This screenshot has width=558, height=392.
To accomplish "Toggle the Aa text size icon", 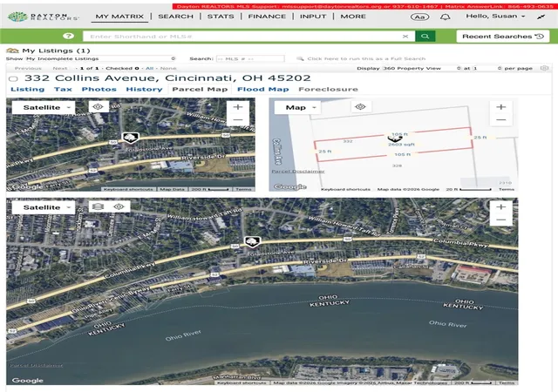I will [x=419, y=17].
